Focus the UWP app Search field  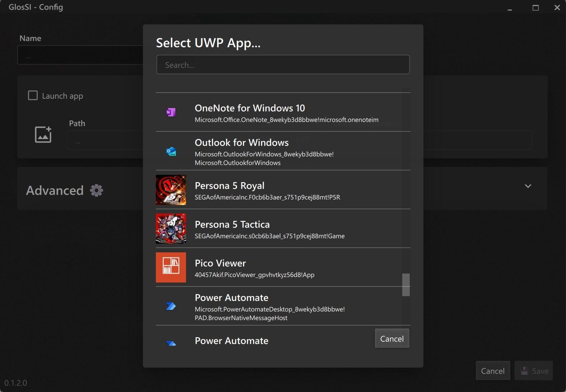click(x=283, y=65)
